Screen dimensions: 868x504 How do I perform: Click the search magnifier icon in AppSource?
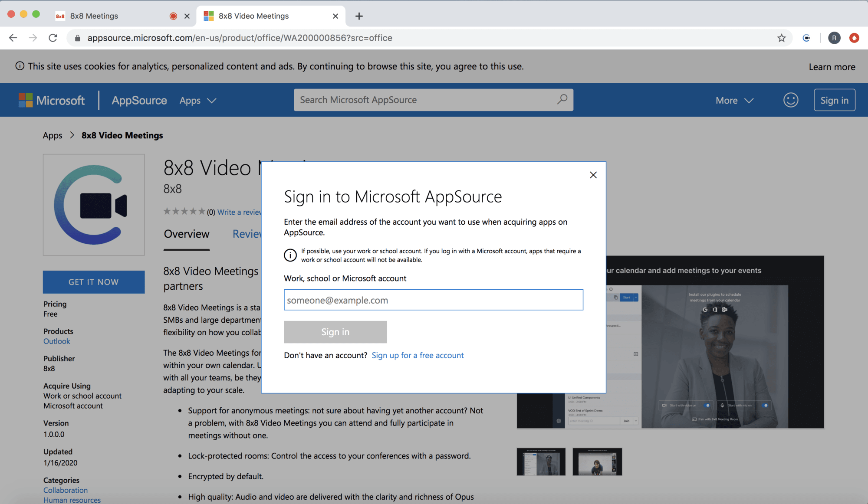562,100
